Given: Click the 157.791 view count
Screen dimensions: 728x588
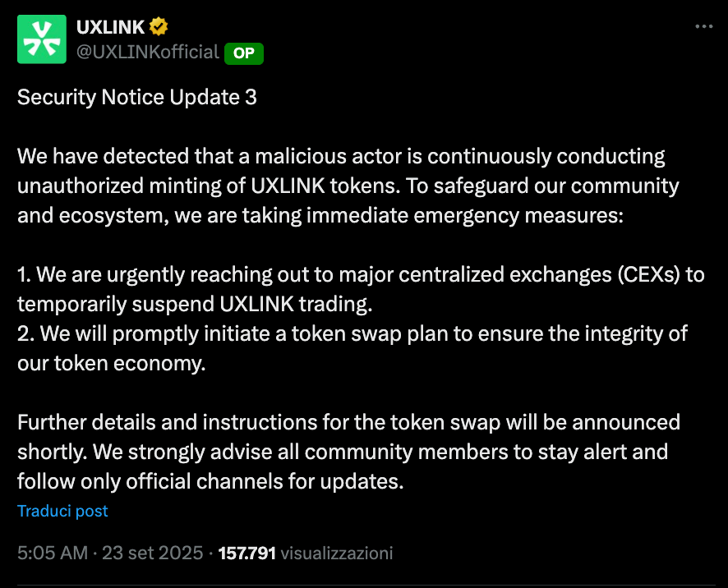Looking at the screenshot, I should tap(247, 553).
